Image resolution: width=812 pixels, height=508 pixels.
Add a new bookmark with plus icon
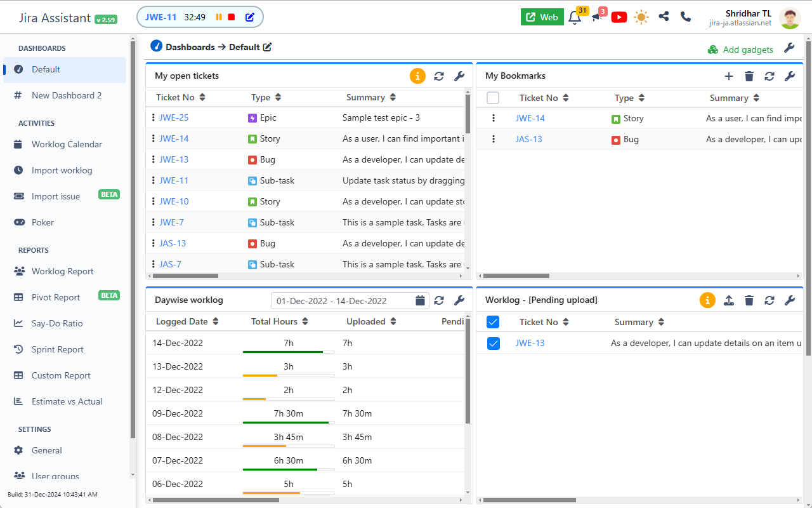pyautogui.click(x=729, y=76)
